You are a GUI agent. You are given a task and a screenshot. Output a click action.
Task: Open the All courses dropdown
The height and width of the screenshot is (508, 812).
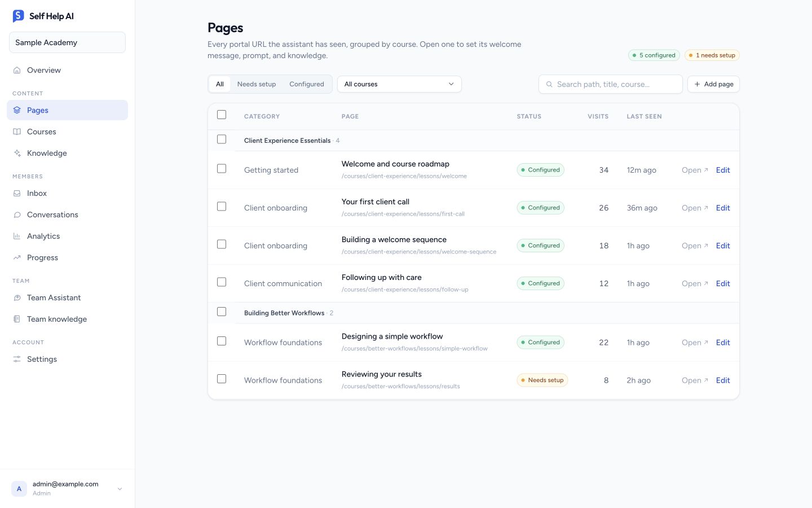click(399, 85)
